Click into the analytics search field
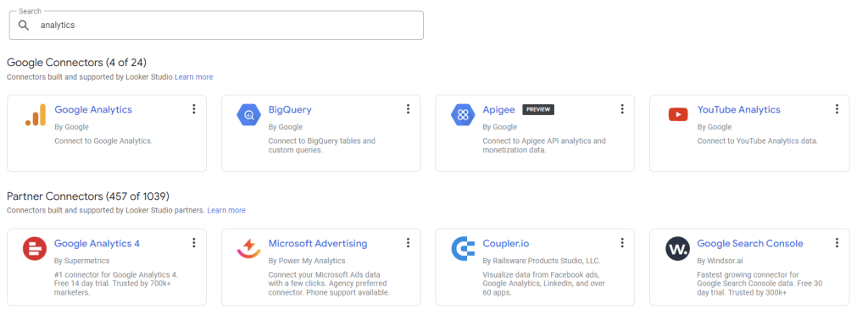Viewport: 868px width, 315px height. (x=216, y=25)
